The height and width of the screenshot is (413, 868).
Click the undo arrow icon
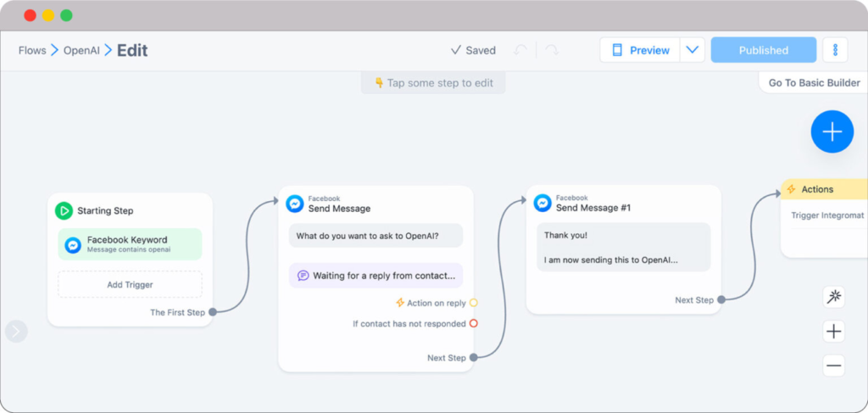click(x=520, y=50)
